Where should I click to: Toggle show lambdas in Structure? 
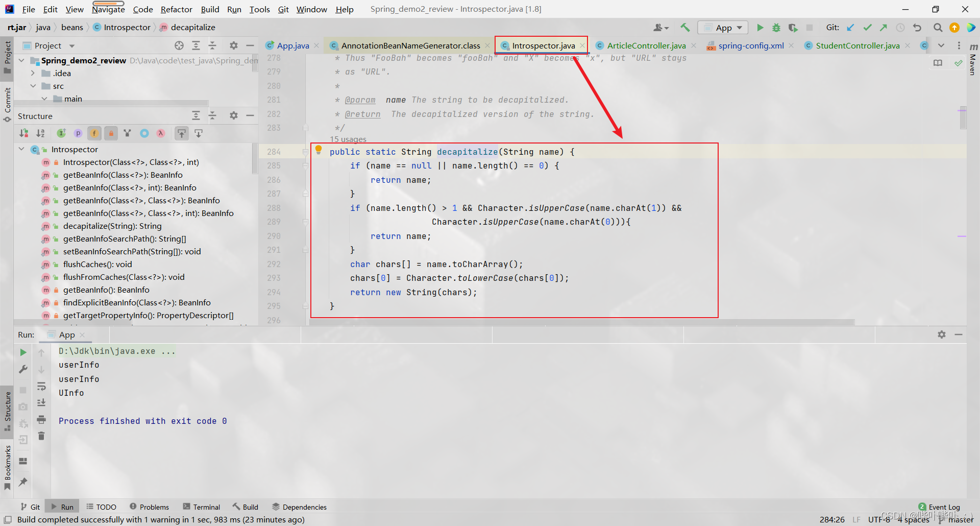161,133
